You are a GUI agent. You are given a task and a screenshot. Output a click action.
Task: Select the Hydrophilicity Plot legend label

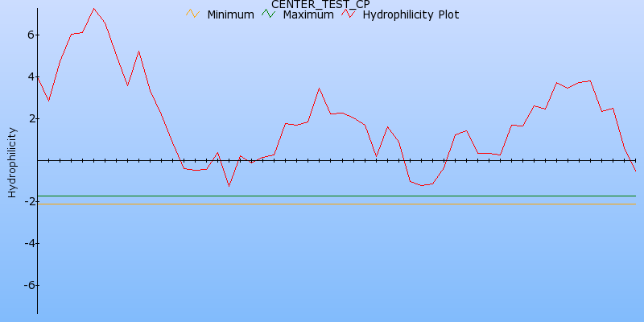(411, 14)
